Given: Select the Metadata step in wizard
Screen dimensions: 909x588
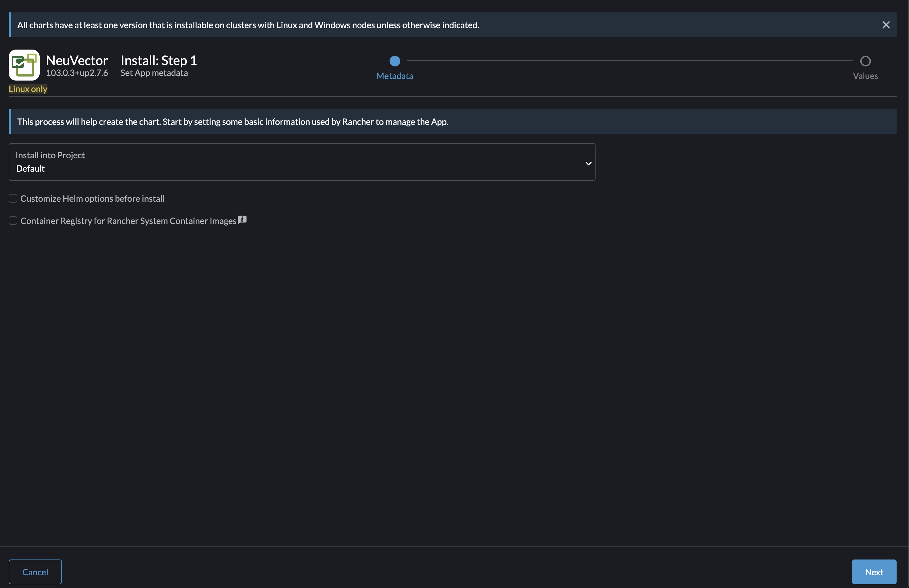Looking at the screenshot, I should pyautogui.click(x=395, y=61).
